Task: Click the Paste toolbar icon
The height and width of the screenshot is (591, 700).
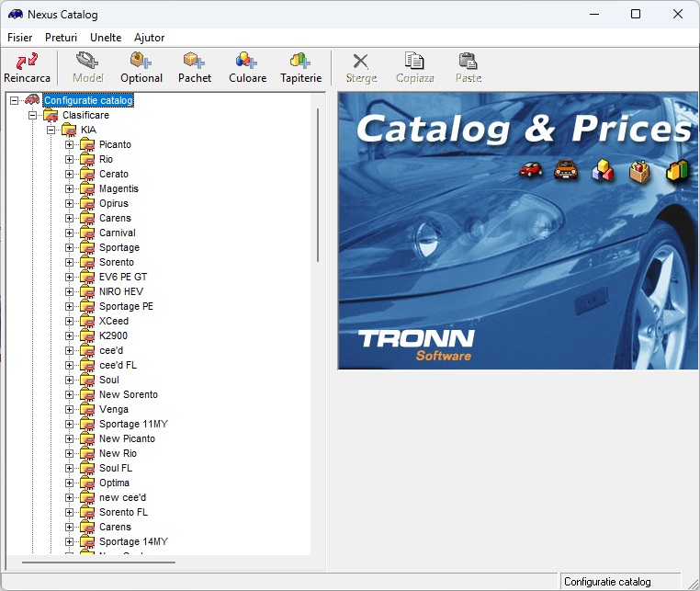Action: [x=468, y=62]
